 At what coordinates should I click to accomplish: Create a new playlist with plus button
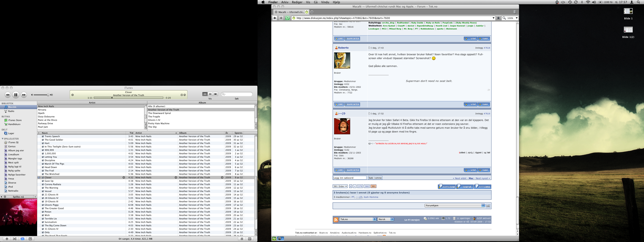coord(7,239)
